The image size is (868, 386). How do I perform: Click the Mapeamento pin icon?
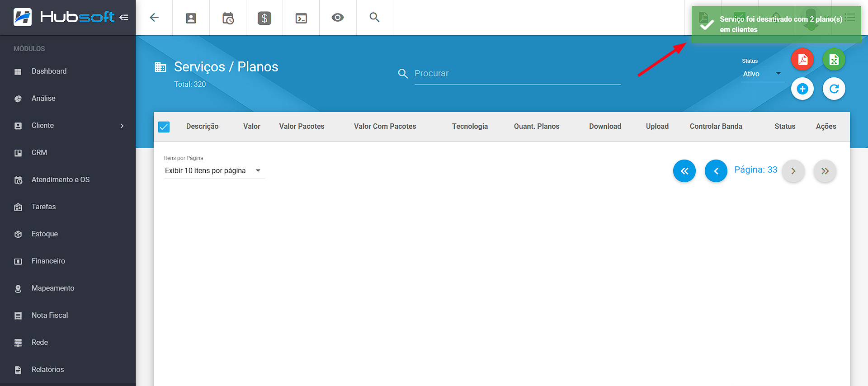coord(18,289)
